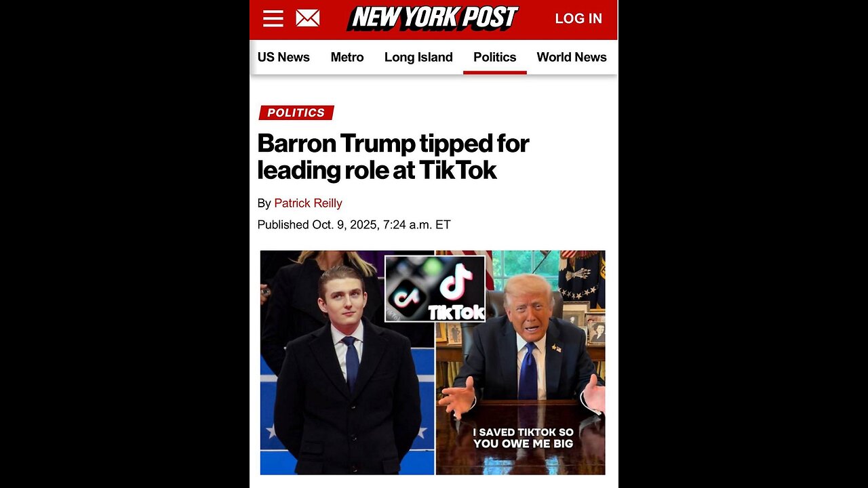Open photo of man seated at desk
Viewport: 868px width, 488px height.
(521, 363)
